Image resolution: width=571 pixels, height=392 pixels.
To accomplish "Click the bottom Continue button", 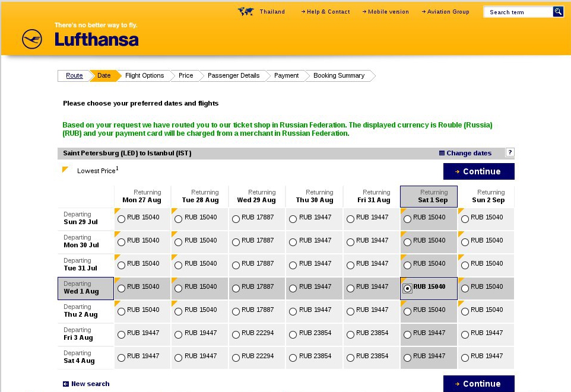I will pyautogui.click(x=478, y=384).
